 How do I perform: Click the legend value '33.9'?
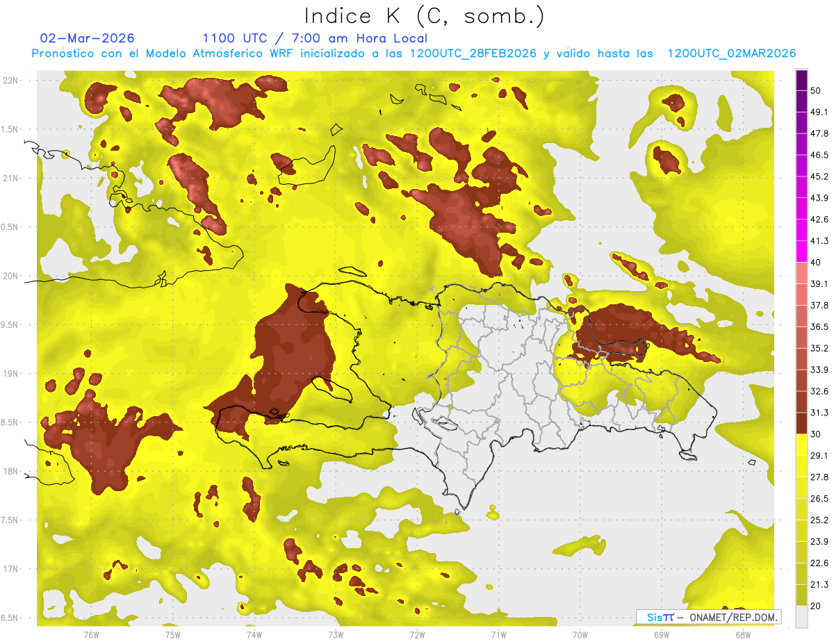coord(819,370)
